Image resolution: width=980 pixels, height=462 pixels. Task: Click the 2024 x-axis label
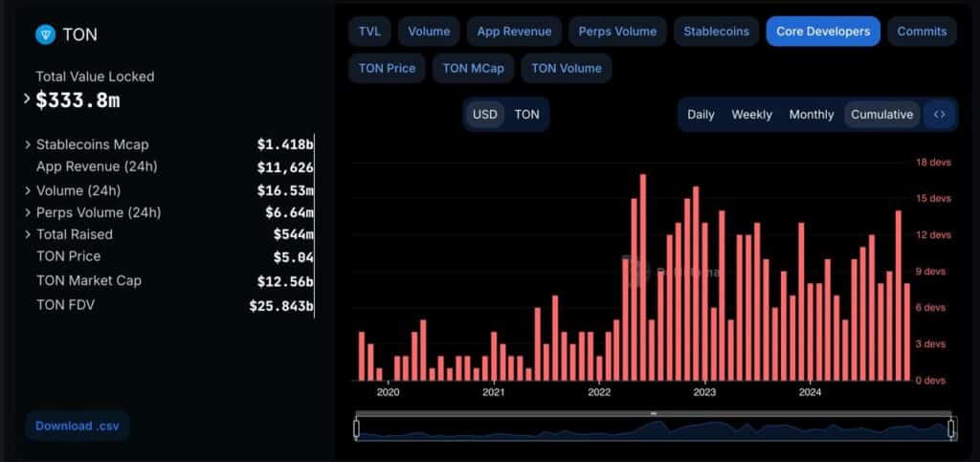810,393
